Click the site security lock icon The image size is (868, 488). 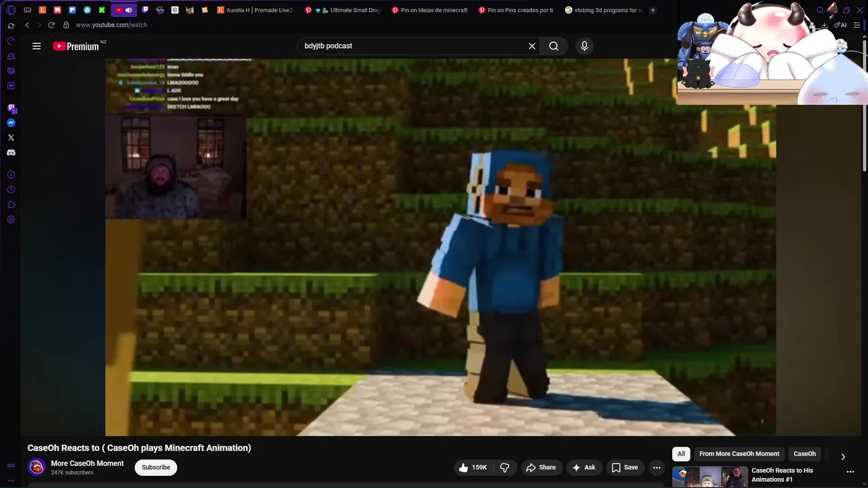[x=66, y=25]
